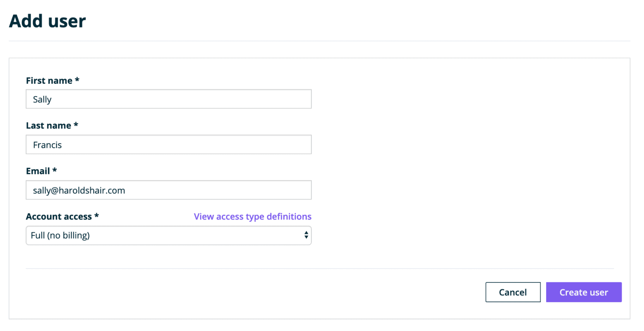Image resolution: width=644 pixels, height=331 pixels.
Task: Click the required asterisk beside Account access
Action: coord(97,216)
